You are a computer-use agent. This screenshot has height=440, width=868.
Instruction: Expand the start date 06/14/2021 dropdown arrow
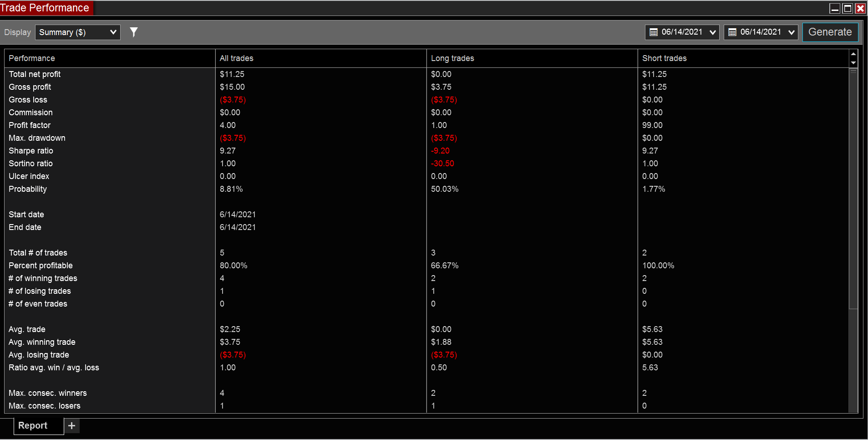713,32
